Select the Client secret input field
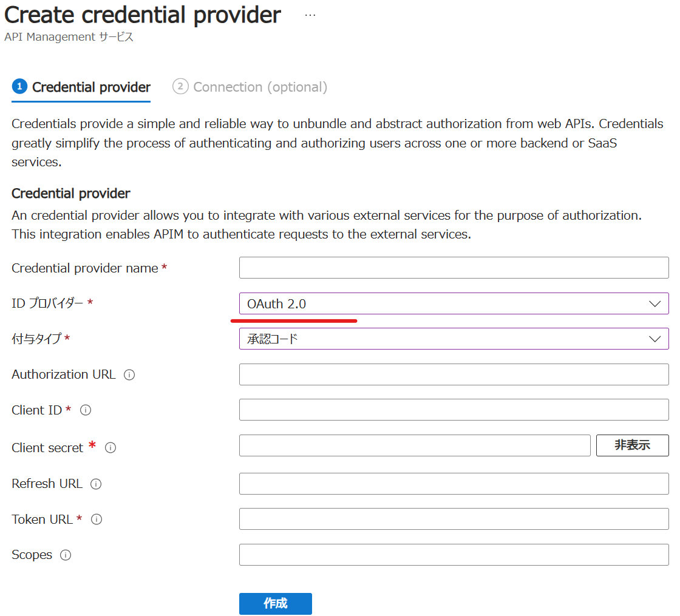The height and width of the screenshot is (616, 680). [415, 445]
